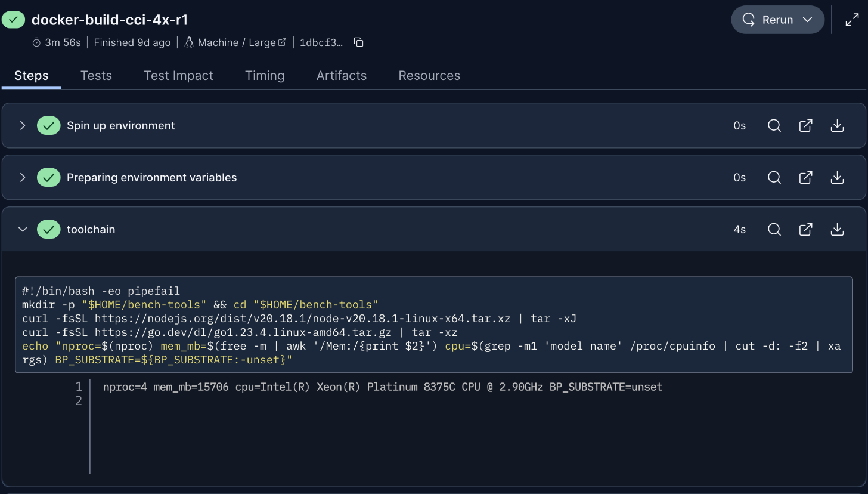Click the Finished 9d ago text
Image resolution: width=868 pixels, height=494 pixels.
(132, 42)
